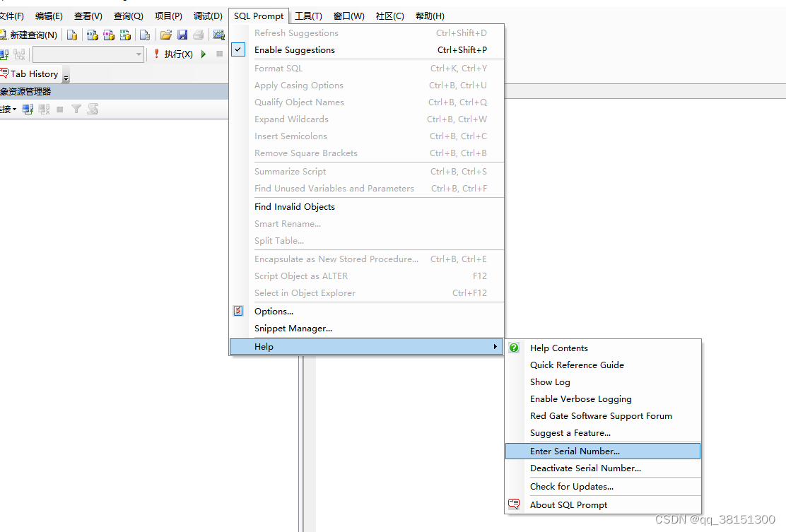Close the SQL Prompt menu via its title
Image resolution: width=786 pixels, height=532 pixels.
point(259,16)
